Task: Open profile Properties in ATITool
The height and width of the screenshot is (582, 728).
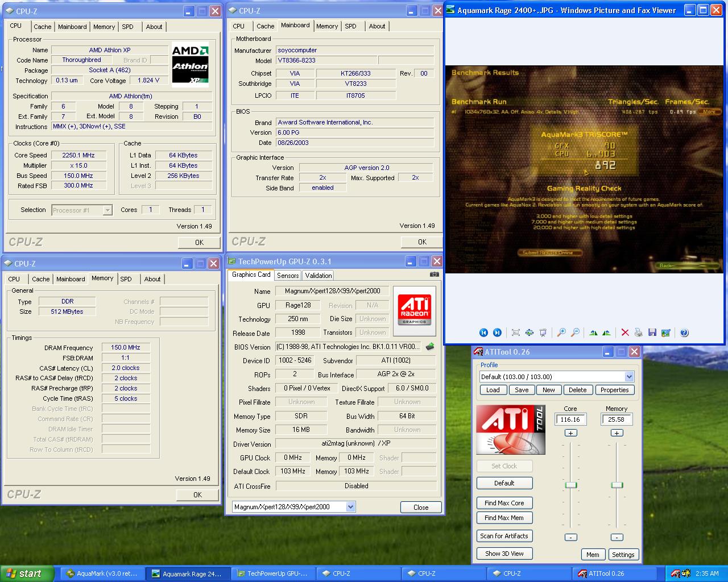Action: 614,390
